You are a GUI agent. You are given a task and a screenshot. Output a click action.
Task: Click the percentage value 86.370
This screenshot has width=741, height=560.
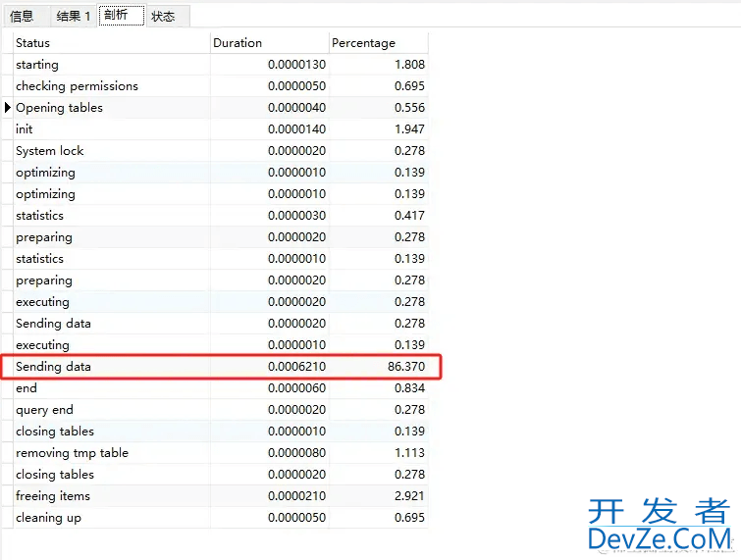[x=406, y=367]
